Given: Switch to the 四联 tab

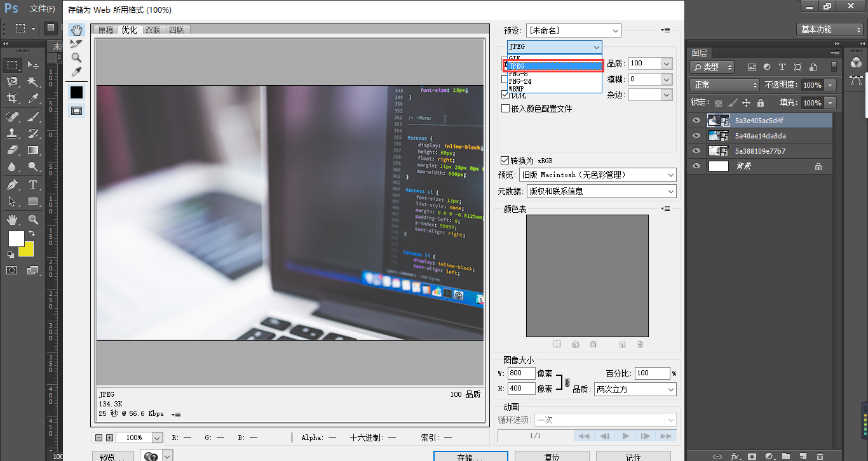Looking at the screenshot, I should pos(176,30).
